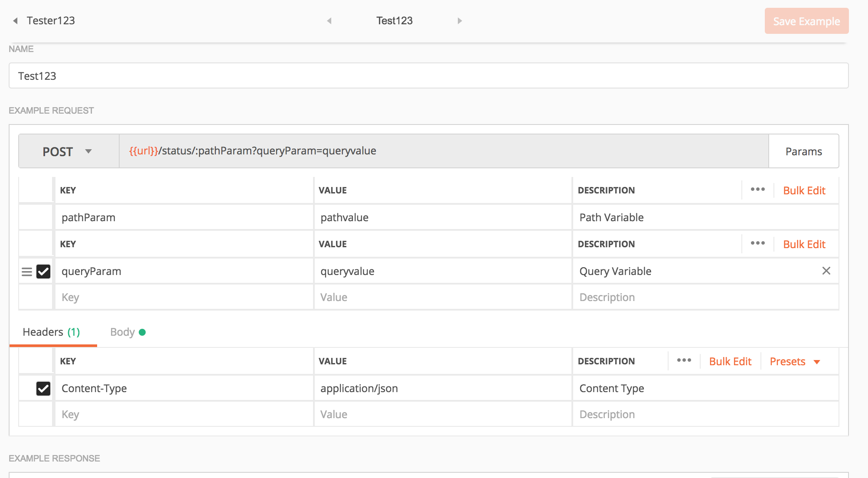Delete the queryParam row with the X
Image resolution: width=868 pixels, height=478 pixels.
tap(827, 271)
